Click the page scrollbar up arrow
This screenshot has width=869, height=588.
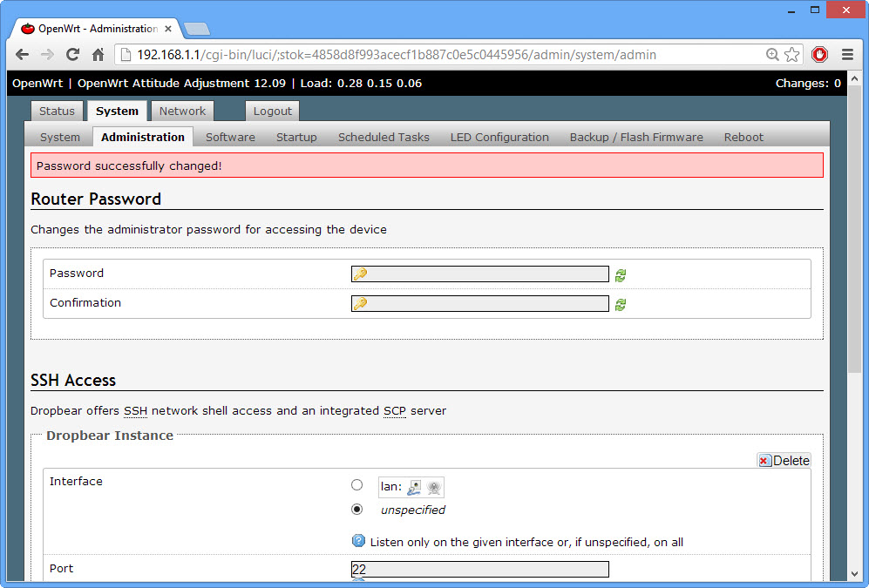854,78
